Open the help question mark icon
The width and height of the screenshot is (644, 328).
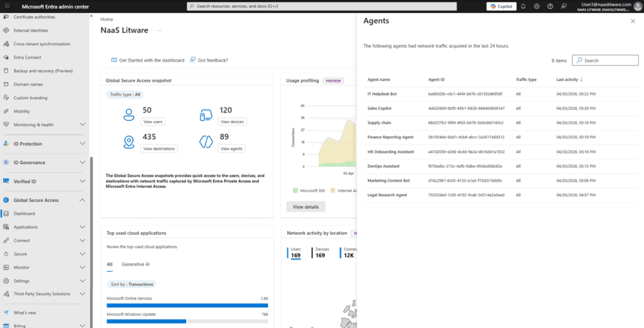pos(550,6)
